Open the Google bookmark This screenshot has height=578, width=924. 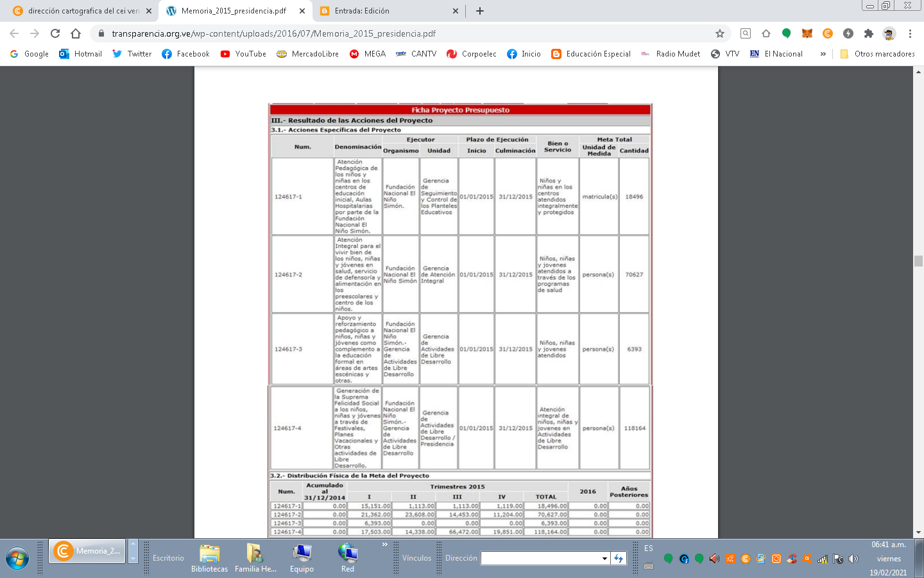click(30, 54)
